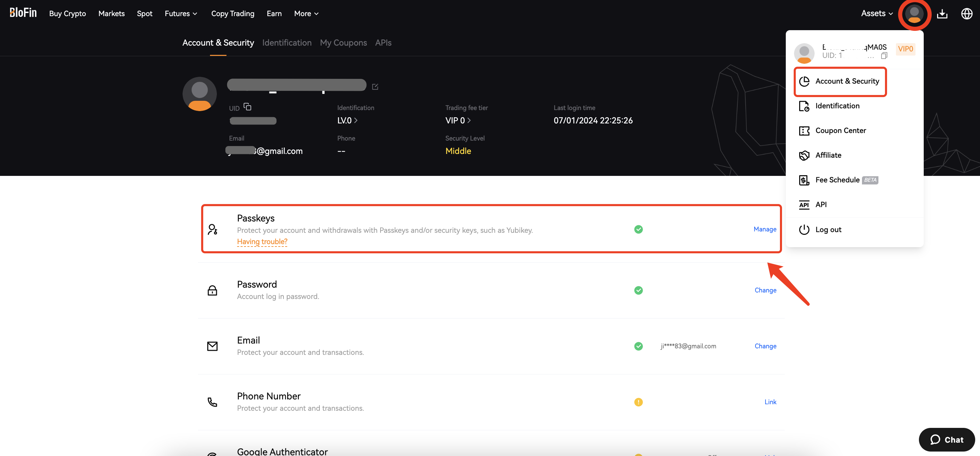Open Copy Trading page
The image size is (980, 456).
point(232,14)
